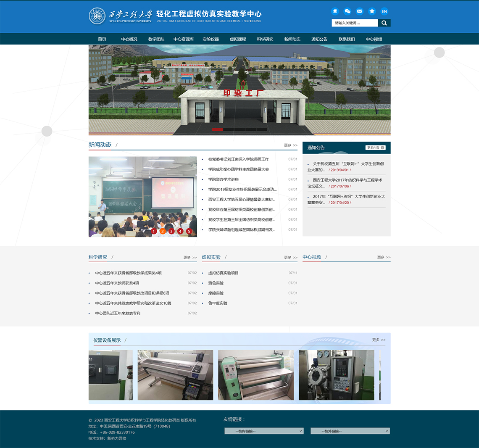
Task: Open news link 学院举办学术讲座
Action: [x=223, y=179]
